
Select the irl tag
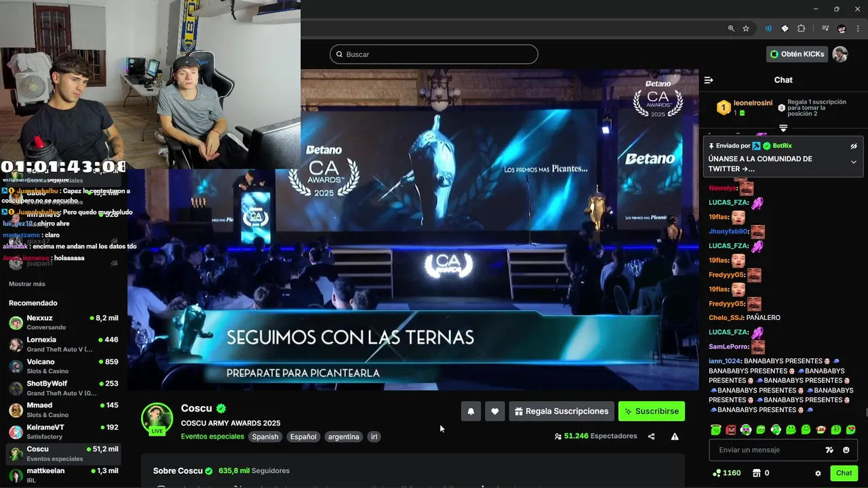pos(374,437)
